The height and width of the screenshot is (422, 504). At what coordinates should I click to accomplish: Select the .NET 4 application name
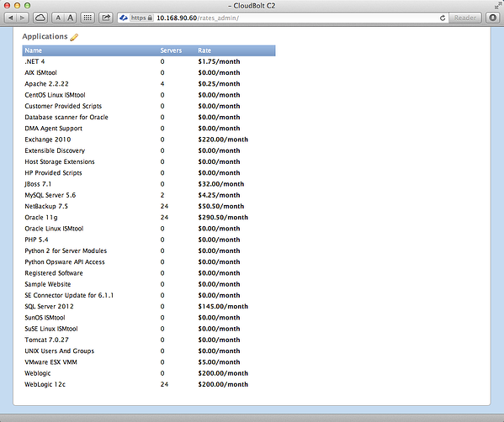(34, 61)
